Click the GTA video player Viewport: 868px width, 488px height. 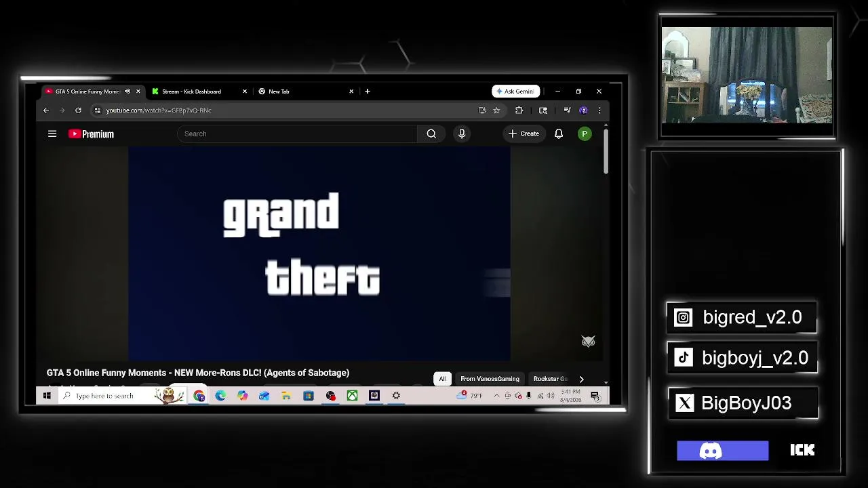pyautogui.click(x=319, y=253)
